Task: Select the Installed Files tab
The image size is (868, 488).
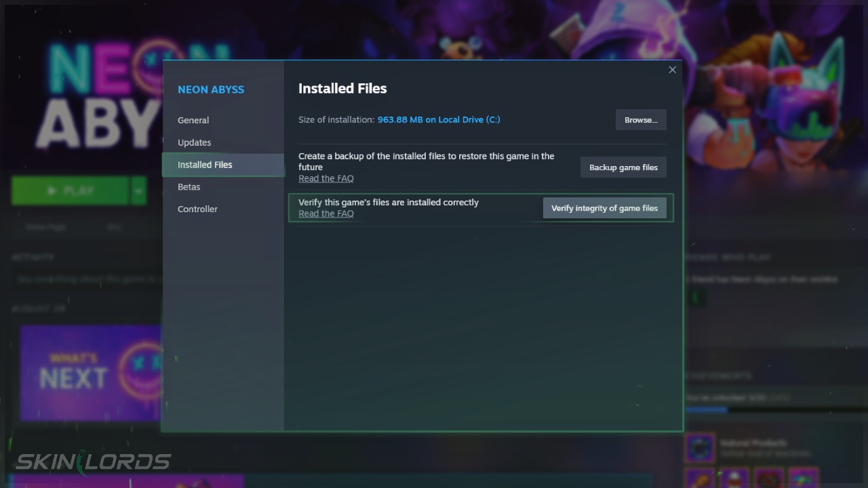Action: 222,165
